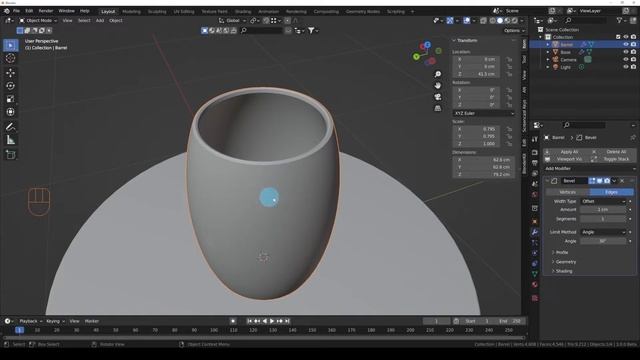
Task: Open the Particles properties tab icon
Action: pyautogui.click(x=535, y=243)
